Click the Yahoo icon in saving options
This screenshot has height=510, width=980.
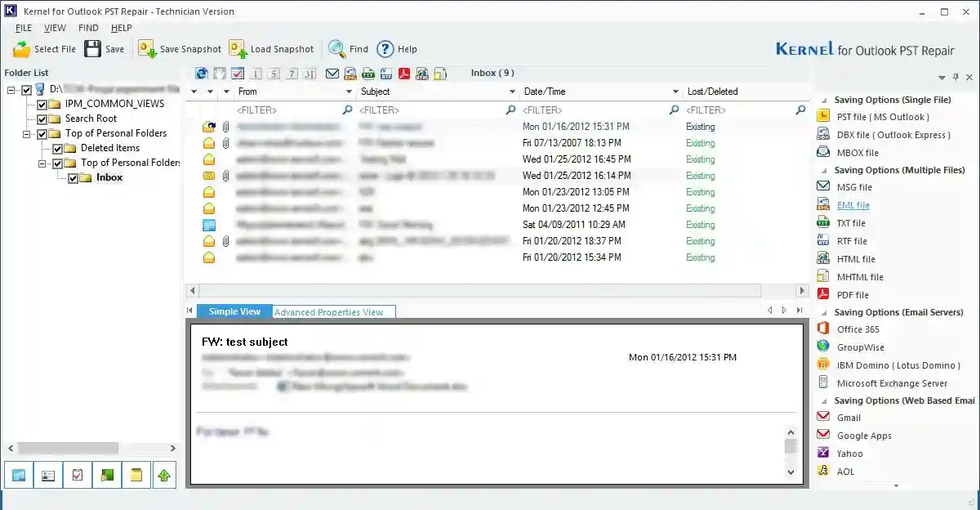coord(823,453)
